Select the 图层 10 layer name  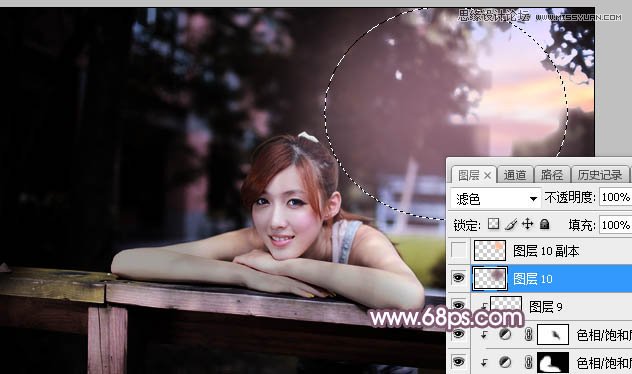click(532, 279)
